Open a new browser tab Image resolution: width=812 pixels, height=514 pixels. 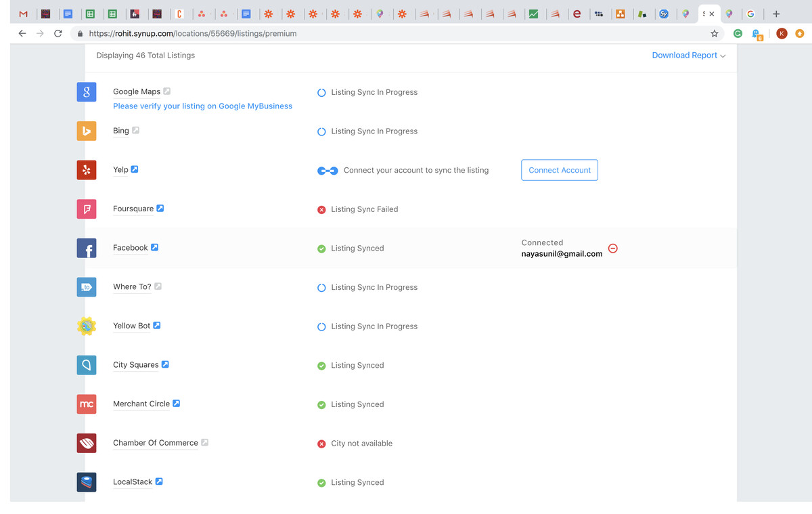(776, 14)
